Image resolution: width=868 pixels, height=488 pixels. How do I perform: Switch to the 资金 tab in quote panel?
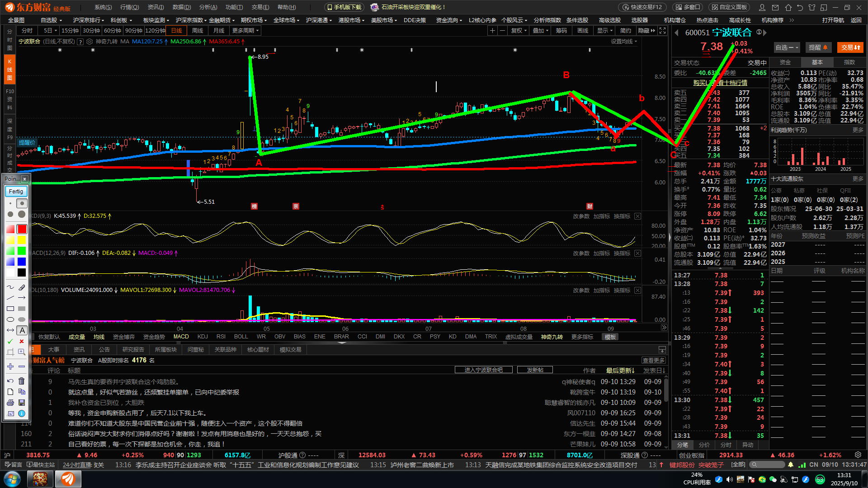[785, 62]
